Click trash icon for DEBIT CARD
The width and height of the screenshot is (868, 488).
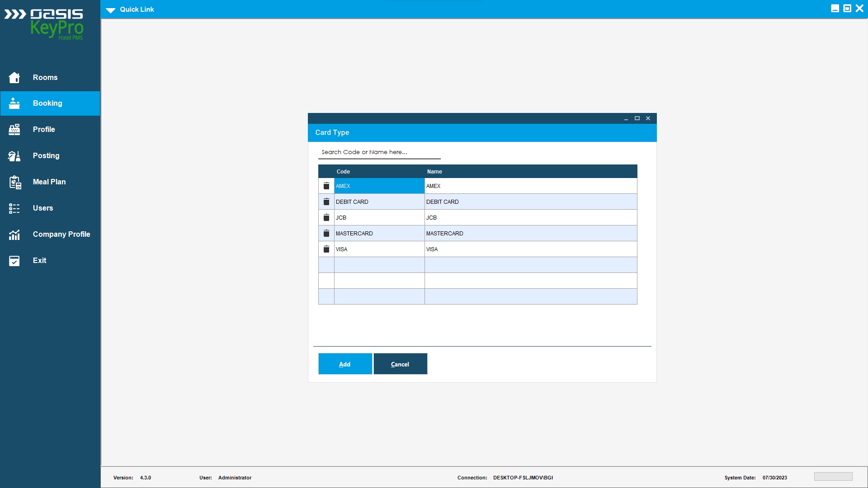pyautogui.click(x=326, y=202)
